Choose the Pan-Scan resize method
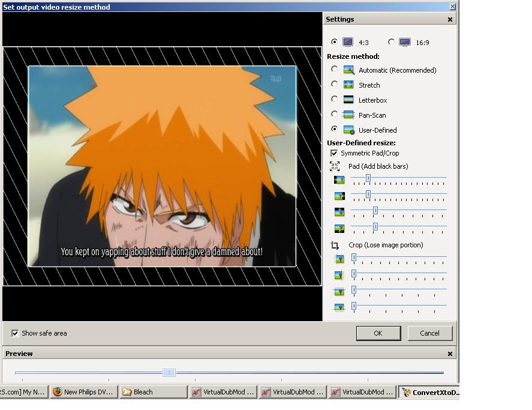 [x=334, y=114]
